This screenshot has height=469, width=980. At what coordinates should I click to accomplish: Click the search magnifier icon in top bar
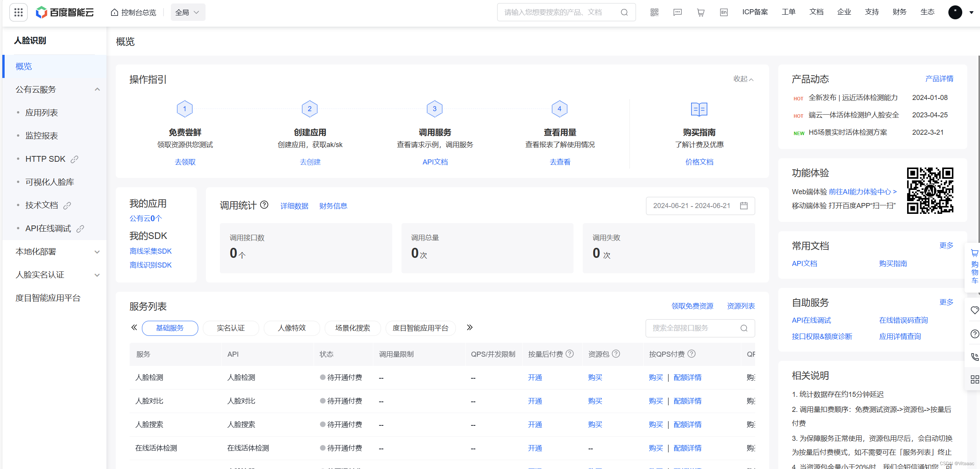[624, 12]
